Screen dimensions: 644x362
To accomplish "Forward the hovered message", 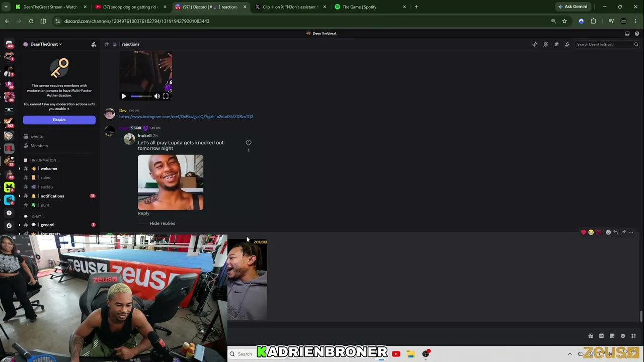I will pyautogui.click(x=623, y=232).
